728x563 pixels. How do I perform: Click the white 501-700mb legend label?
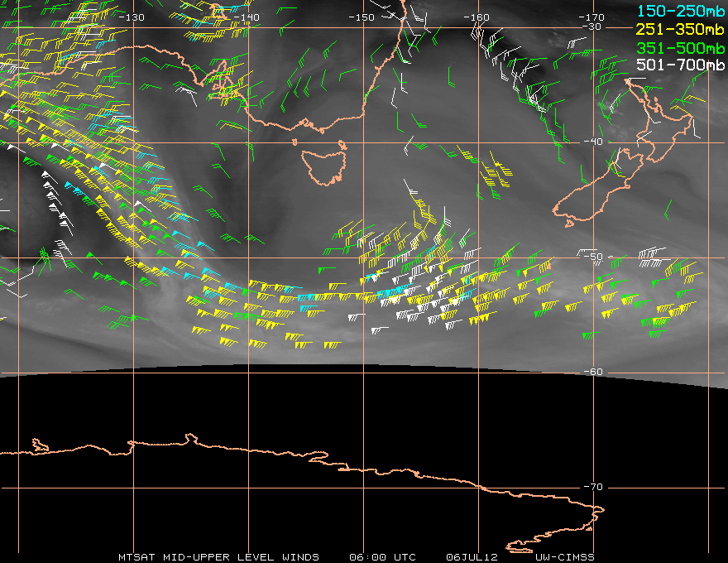pyautogui.click(x=680, y=65)
